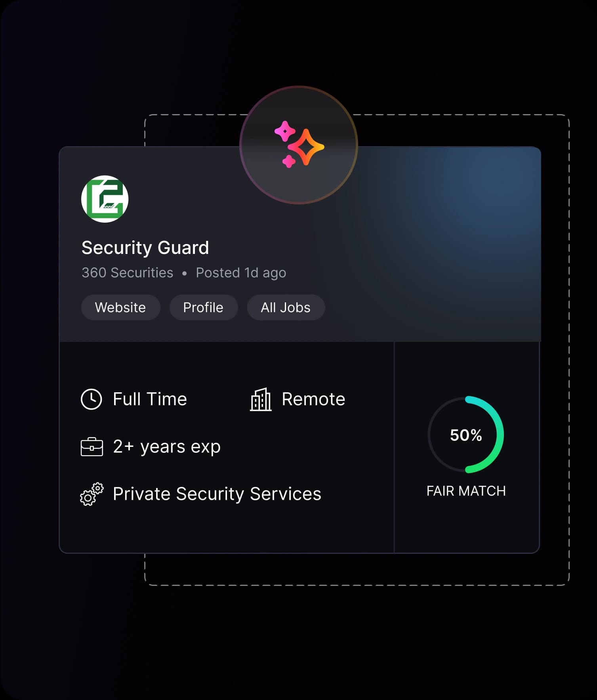Open the company Profile button
This screenshot has width=597, height=700.
(203, 307)
